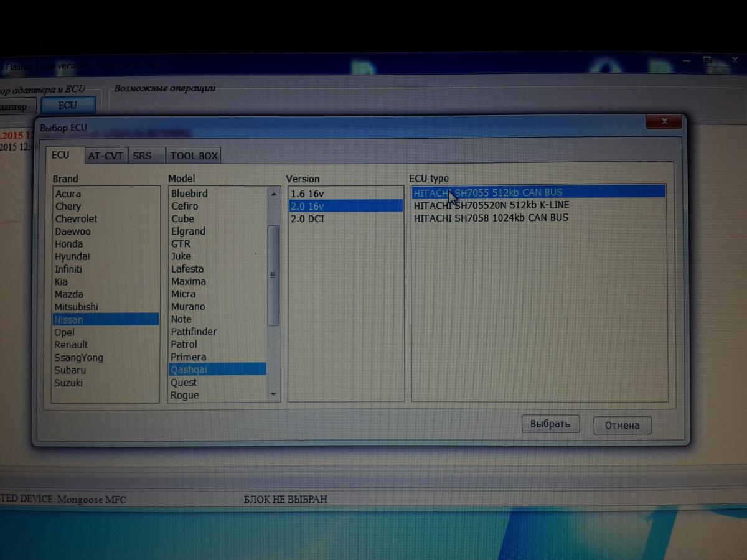Choose Pathfinder model
The width and height of the screenshot is (747, 560).
click(218, 332)
